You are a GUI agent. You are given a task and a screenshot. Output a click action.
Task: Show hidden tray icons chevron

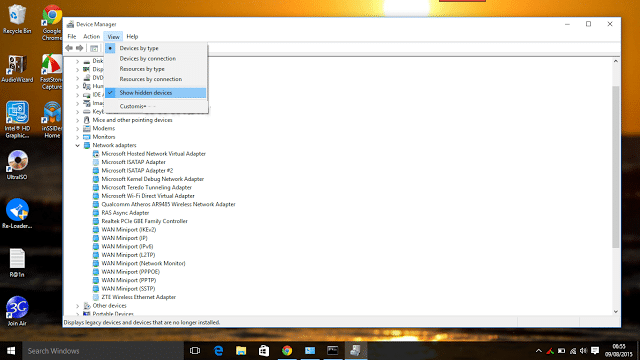pos(538,351)
